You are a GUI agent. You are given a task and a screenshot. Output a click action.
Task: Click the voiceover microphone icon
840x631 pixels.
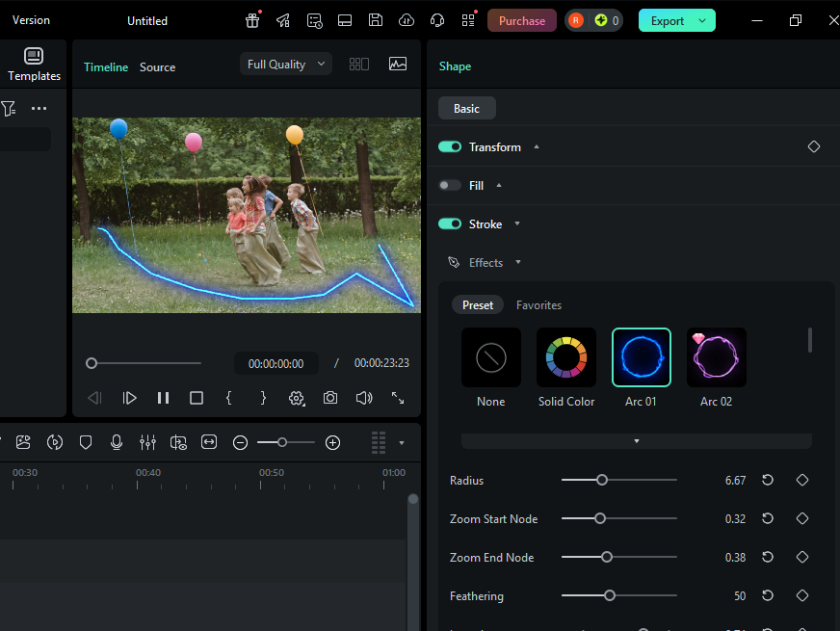(x=117, y=442)
